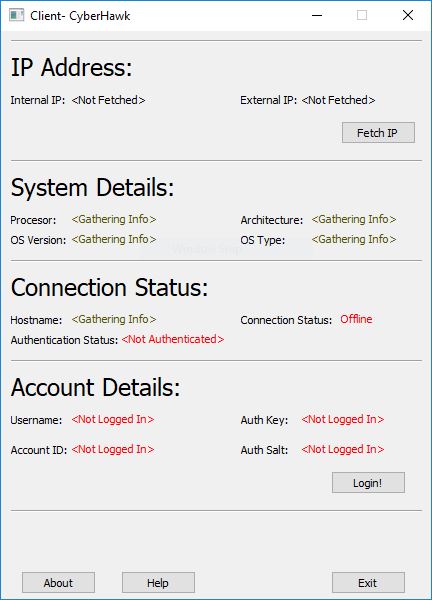Click the Exit button
Viewport: 432px width, 600px height.
click(x=368, y=582)
